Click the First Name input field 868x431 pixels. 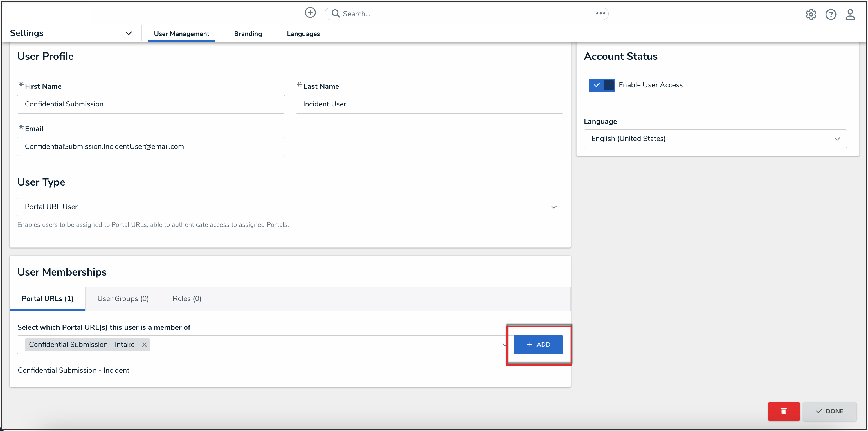[x=151, y=104]
